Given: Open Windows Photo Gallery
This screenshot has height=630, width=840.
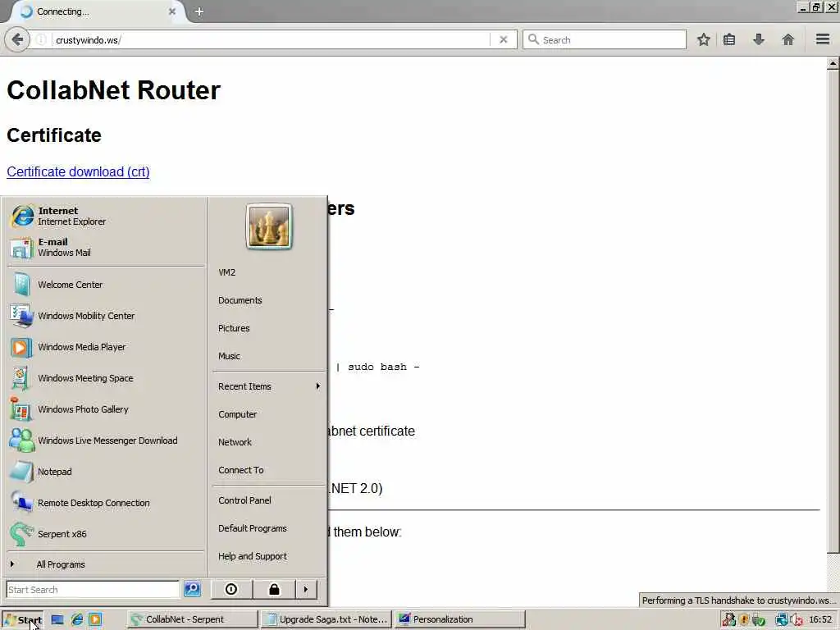Looking at the screenshot, I should coord(106,409).
